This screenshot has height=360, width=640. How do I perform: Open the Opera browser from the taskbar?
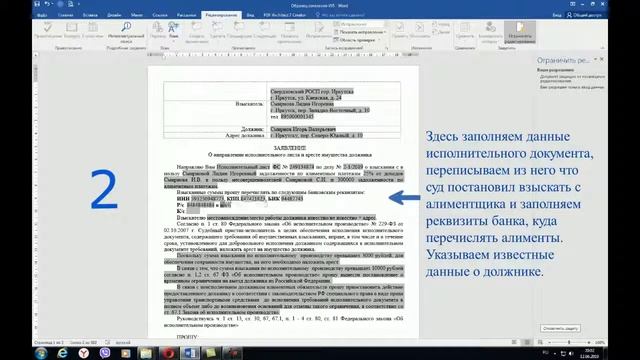169,353
